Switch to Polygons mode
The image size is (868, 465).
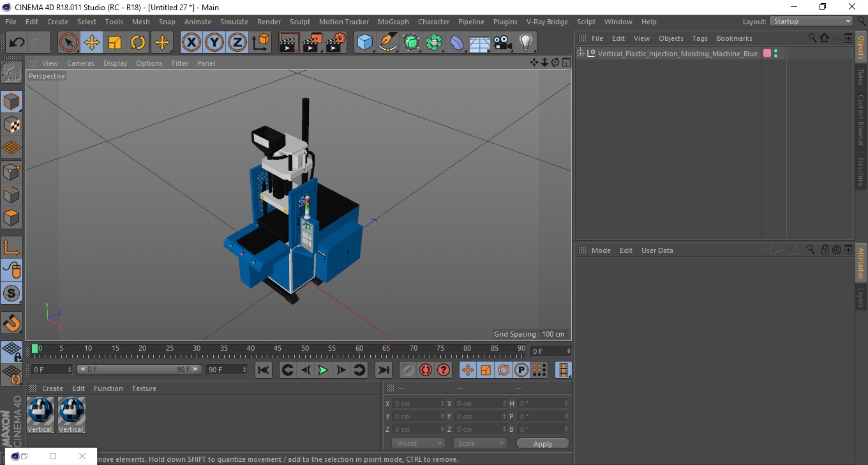(x=11, y=218)
